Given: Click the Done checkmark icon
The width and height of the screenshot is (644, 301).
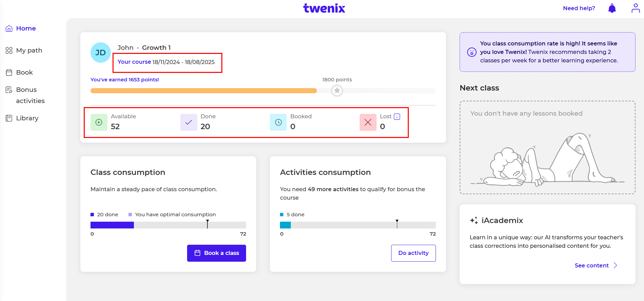Looking at the screenshot, I should [x=189, y=122].
